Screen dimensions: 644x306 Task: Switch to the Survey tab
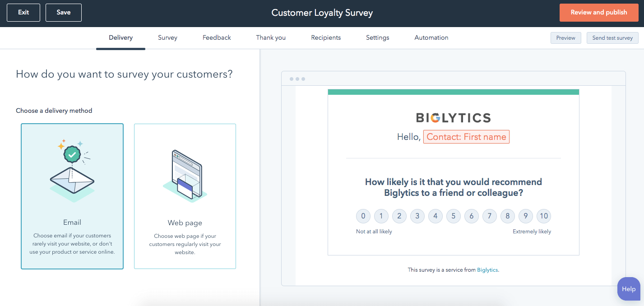(167, 37)
